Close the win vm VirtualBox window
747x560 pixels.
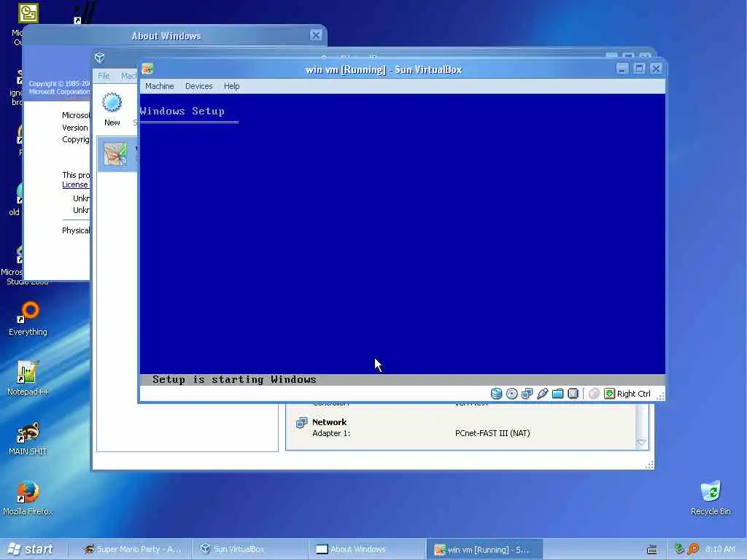click(656, 69)
